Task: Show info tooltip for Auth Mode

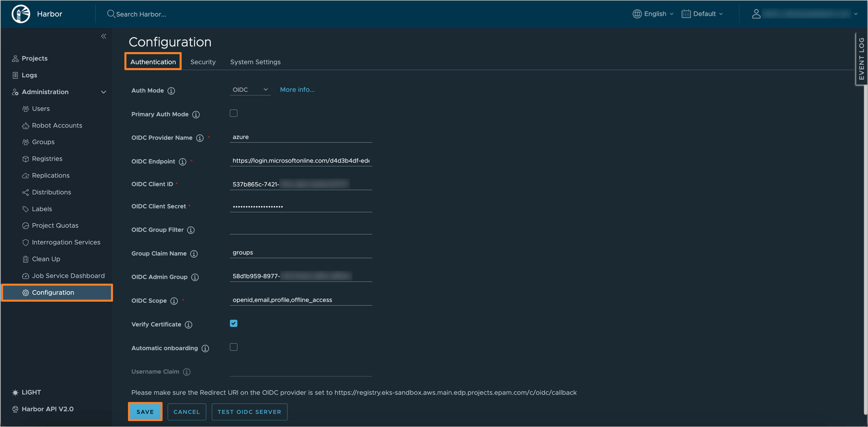Action: (171, 91)
